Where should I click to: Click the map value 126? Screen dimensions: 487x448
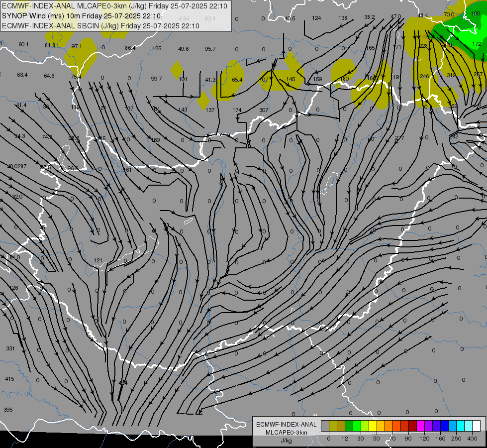(x=13, y=288)
